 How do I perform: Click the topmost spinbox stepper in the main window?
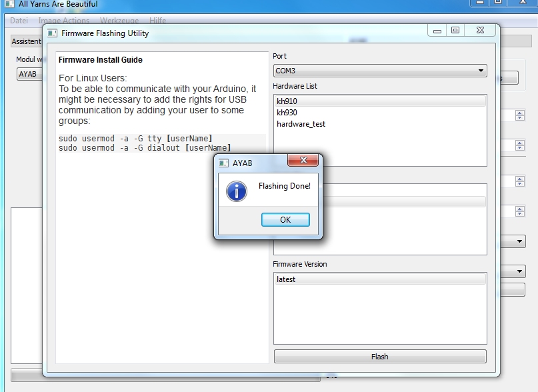tap(520, 115)
